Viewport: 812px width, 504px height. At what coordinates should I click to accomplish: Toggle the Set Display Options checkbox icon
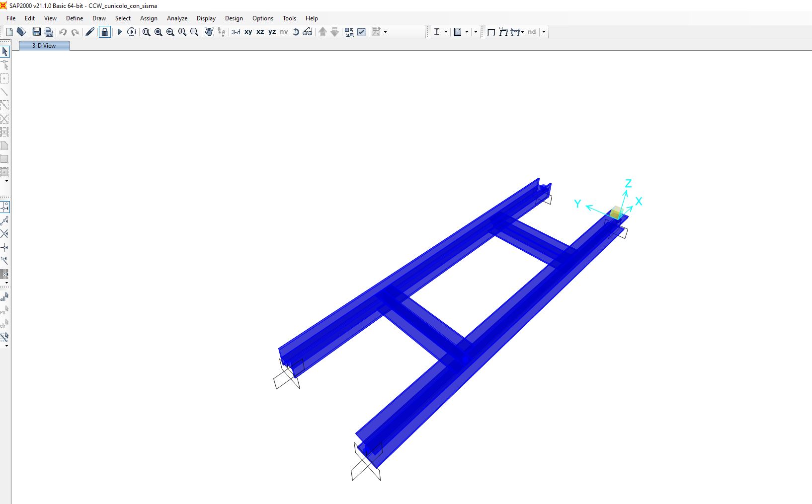(361, 32)
